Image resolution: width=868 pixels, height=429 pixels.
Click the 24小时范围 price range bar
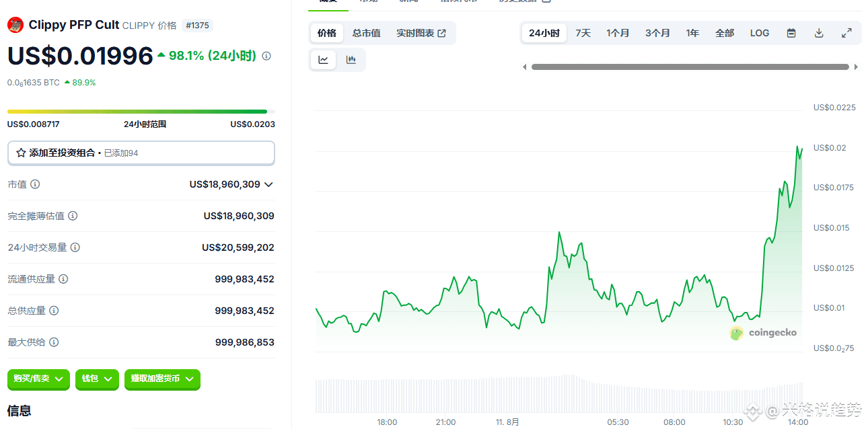tap(141, 112)
